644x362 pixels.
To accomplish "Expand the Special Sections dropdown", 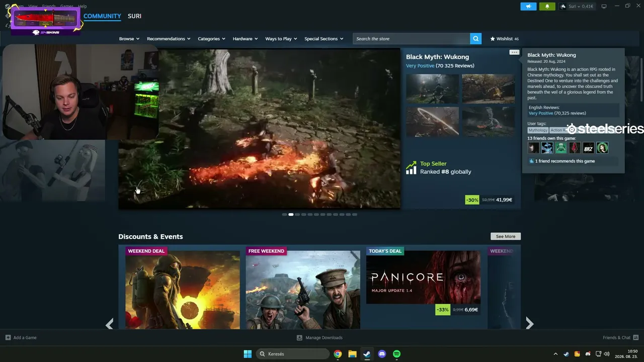I will click(324, 39).
